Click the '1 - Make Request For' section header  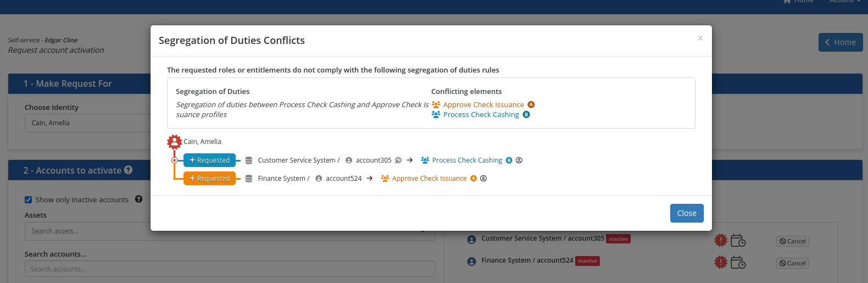(x=68, y=84)
